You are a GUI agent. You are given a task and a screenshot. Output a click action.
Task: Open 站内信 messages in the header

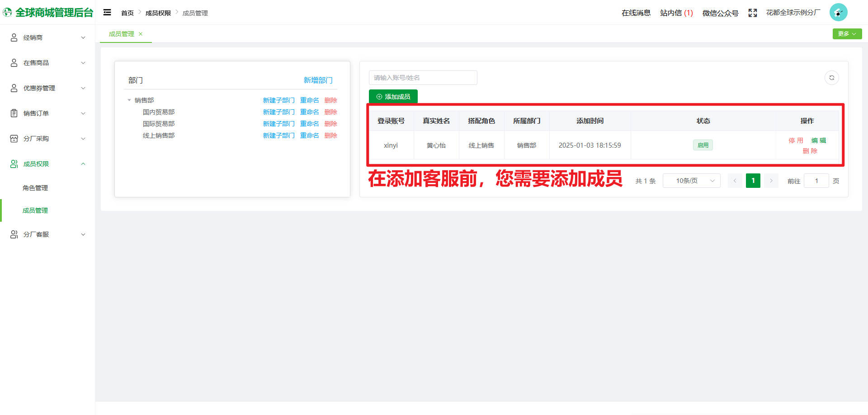click(x=676, y=13)
